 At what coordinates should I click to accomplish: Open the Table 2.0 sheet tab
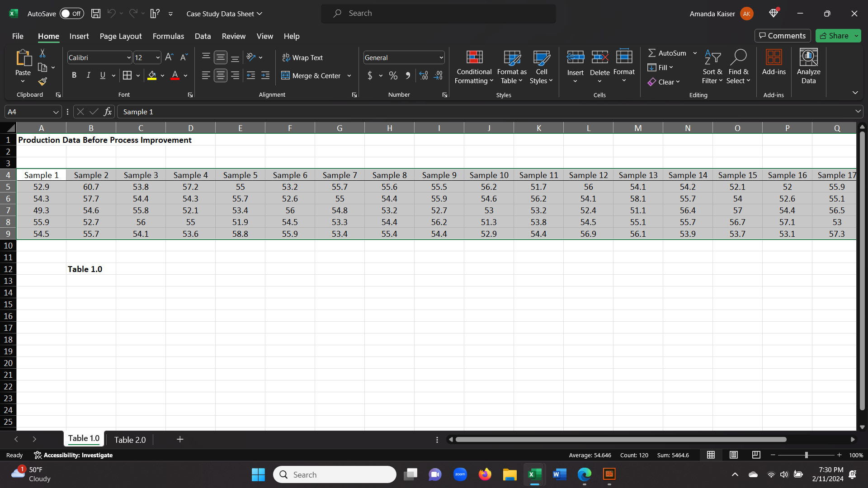tap(130, 439)
